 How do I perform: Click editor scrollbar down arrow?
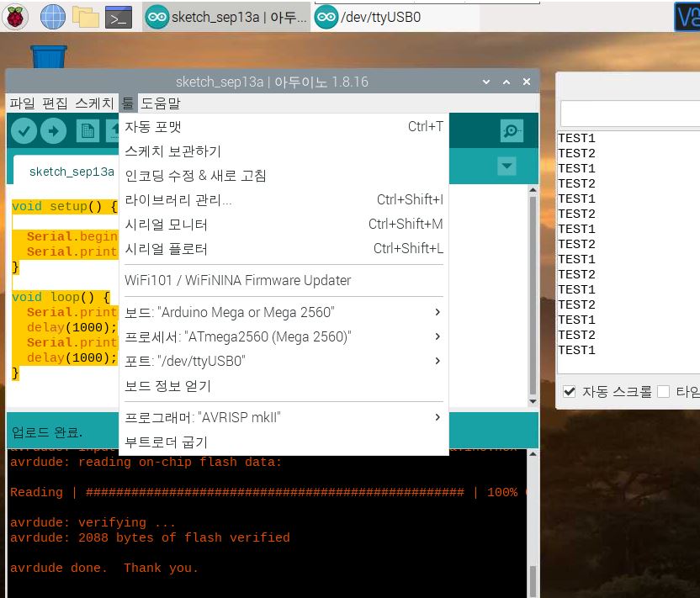coord(533,401)
